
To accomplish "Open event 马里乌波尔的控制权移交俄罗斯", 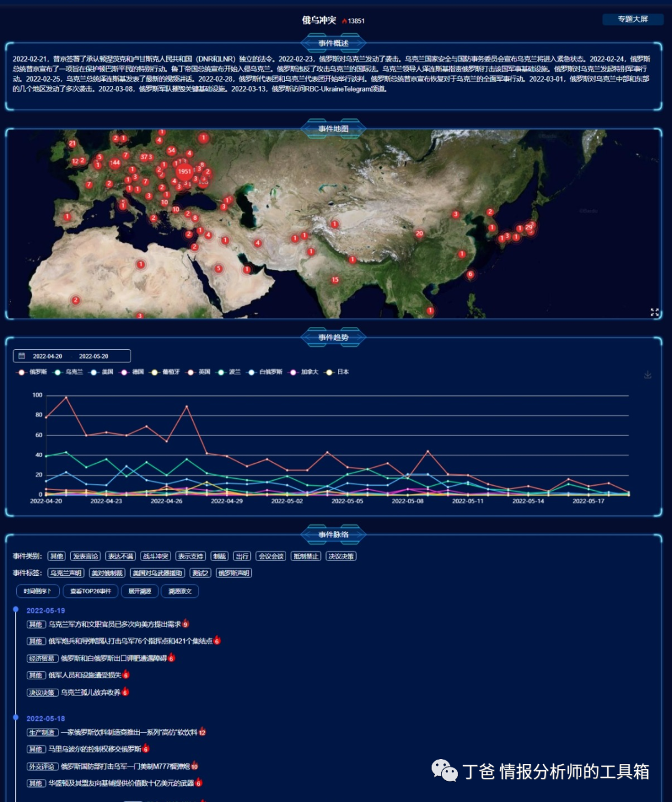I will click(x=95, y=749).
